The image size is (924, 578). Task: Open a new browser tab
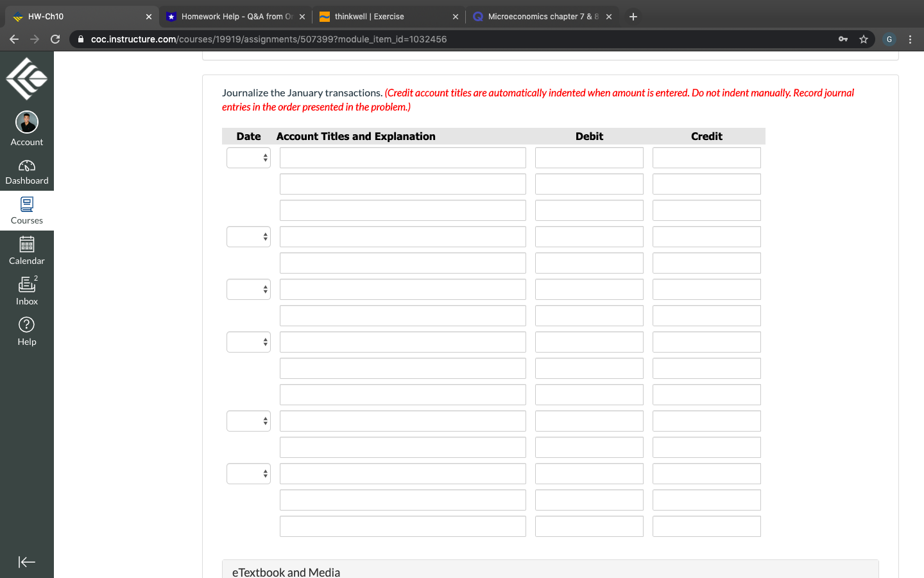(x=633, y=16)
